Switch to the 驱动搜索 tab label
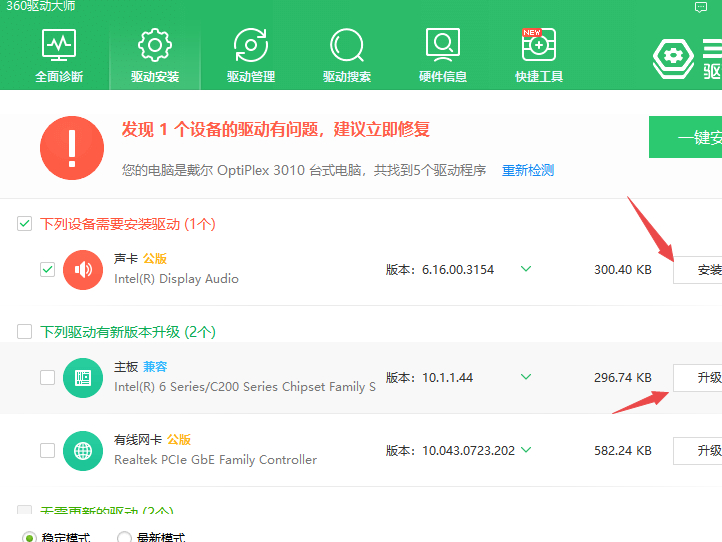This screenshot has height=542, width=722. pyautogui.click(x=347, y=76)
